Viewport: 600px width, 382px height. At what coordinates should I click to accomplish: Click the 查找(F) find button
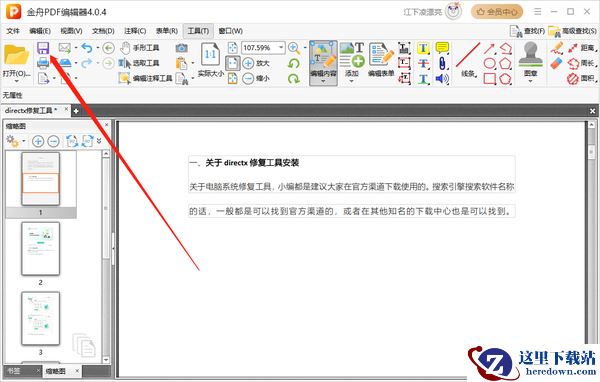[527, 31]
